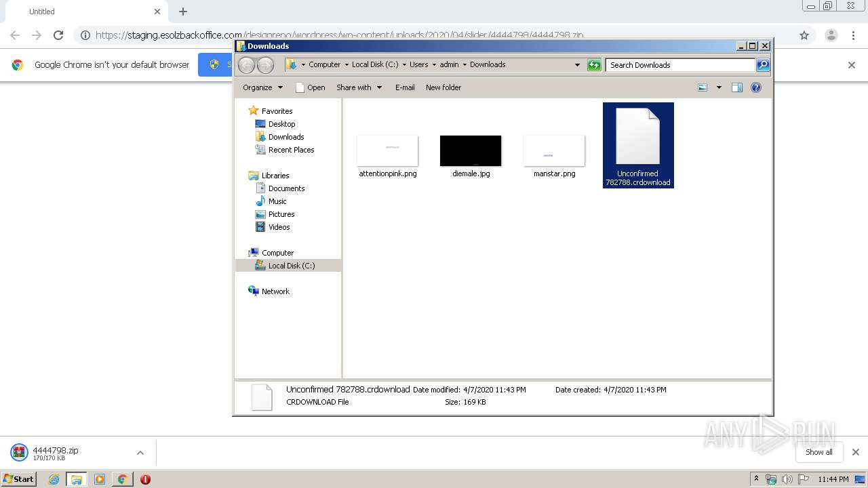Select manstar.png thumbnail
Image resolution: width=868 pixels, height=488 pixels.
click(x=554, y=150)
